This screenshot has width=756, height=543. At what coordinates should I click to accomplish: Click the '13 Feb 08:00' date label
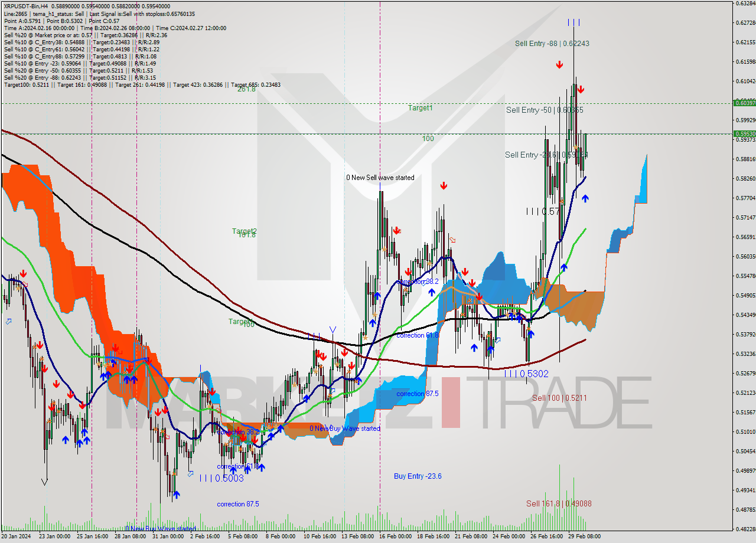358,537
